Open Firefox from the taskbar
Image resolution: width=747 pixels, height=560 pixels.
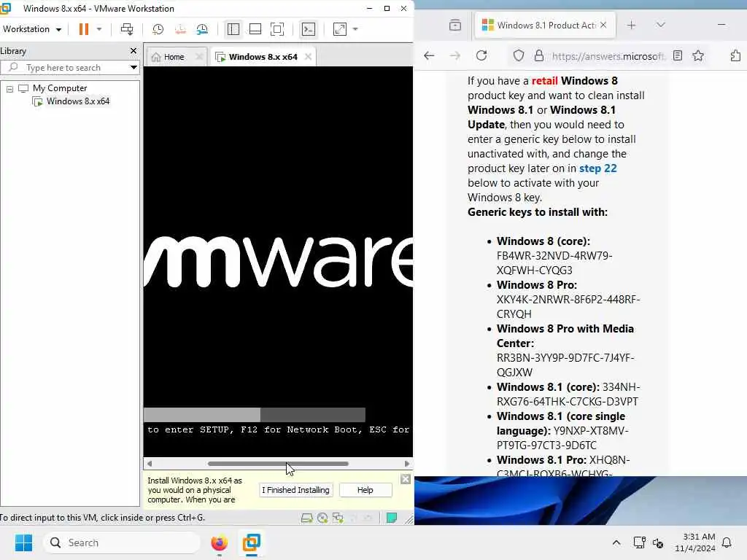219,542
